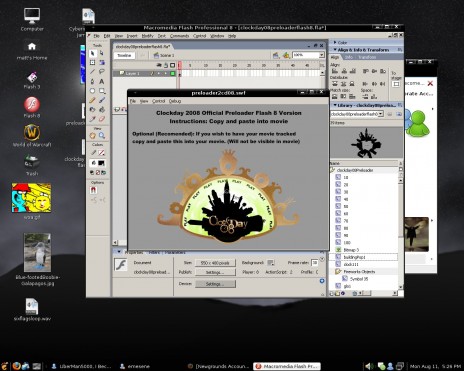Open the Window menu in Flash
The width and height of the screenshot is (464, 371).
click(217, 36)
